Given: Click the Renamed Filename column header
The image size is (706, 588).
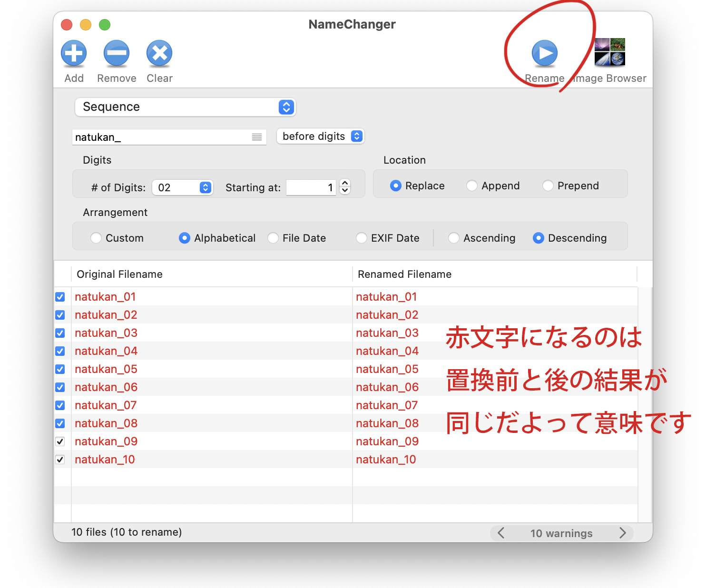Looking at the screenshot, I should pos(404,274).
